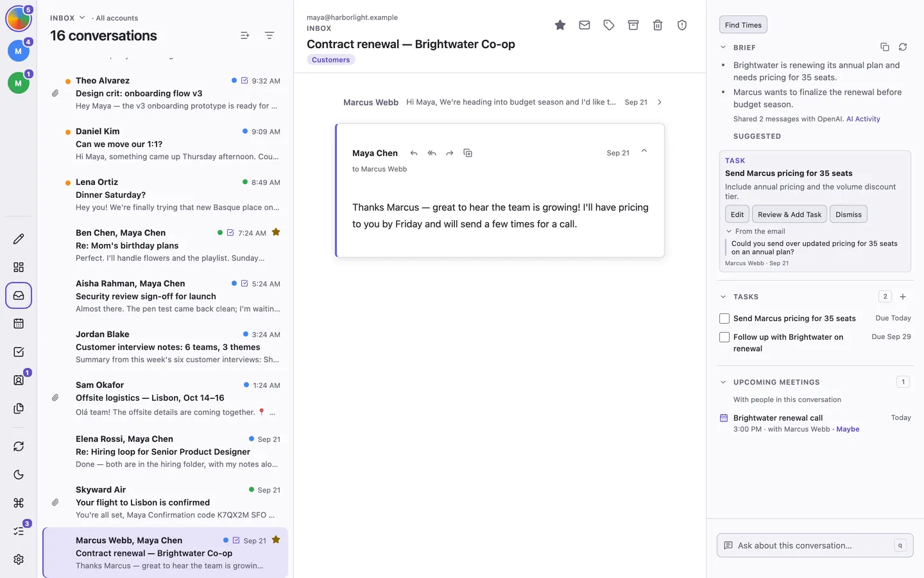924x578 pixels.
Task: Click the shield spam icon
Action: tap(682, 25)
